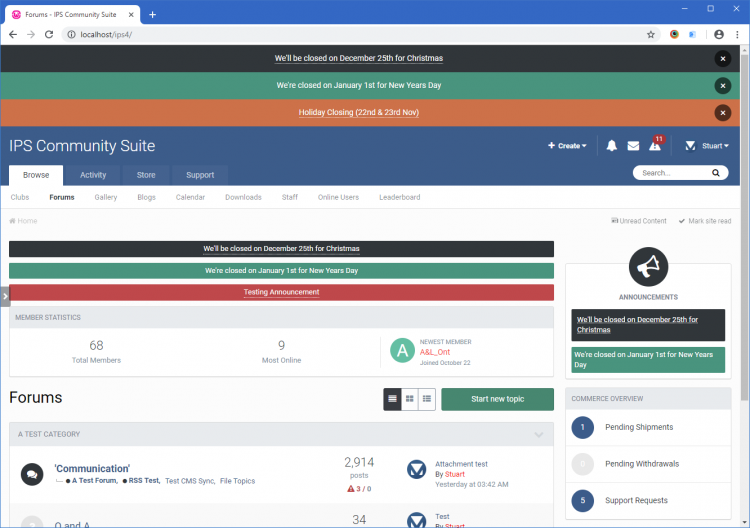750x528 pixels.
Task: Collapse the A Test Category section
Action: (x=539, y=435)
